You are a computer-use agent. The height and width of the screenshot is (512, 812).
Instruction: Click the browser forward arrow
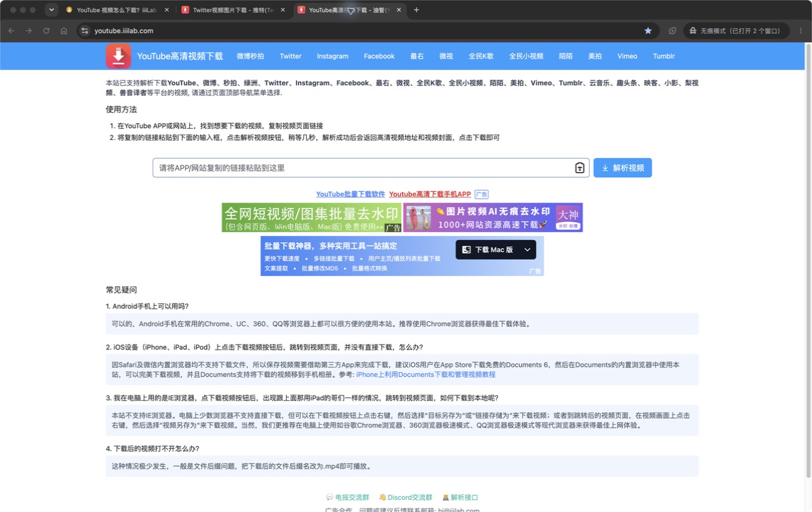(x=29, y=31)
